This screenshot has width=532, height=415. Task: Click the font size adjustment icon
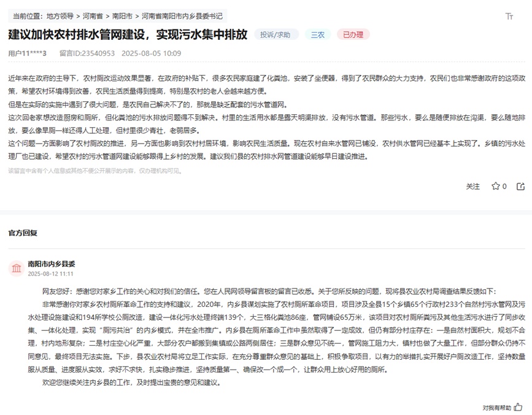tap(509, 17)
